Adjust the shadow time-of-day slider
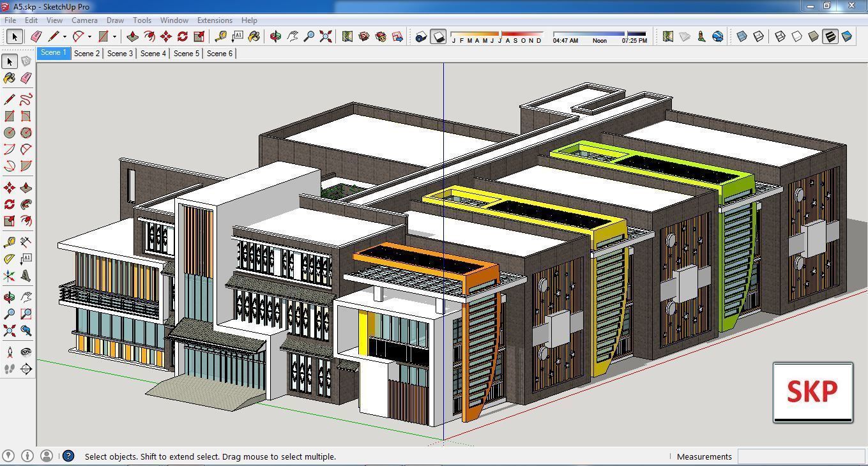Screen dimensions: 868x466 (x=600, y=34)
